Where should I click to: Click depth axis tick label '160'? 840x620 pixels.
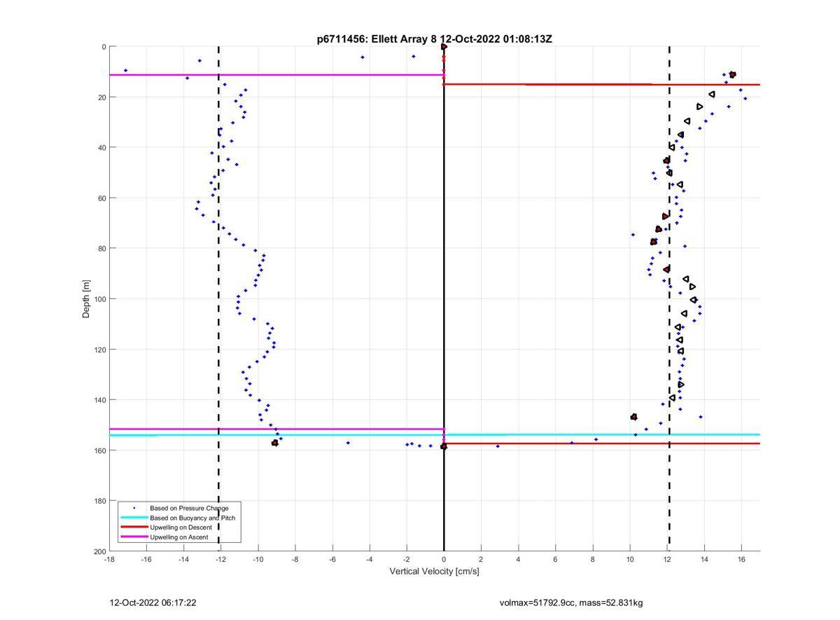(99, 450)
